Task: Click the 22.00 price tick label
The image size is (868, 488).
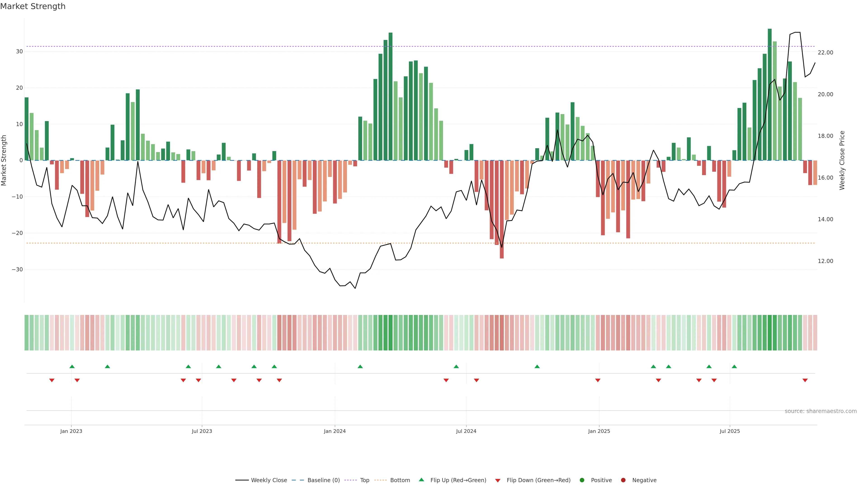Action: [825, 53]
